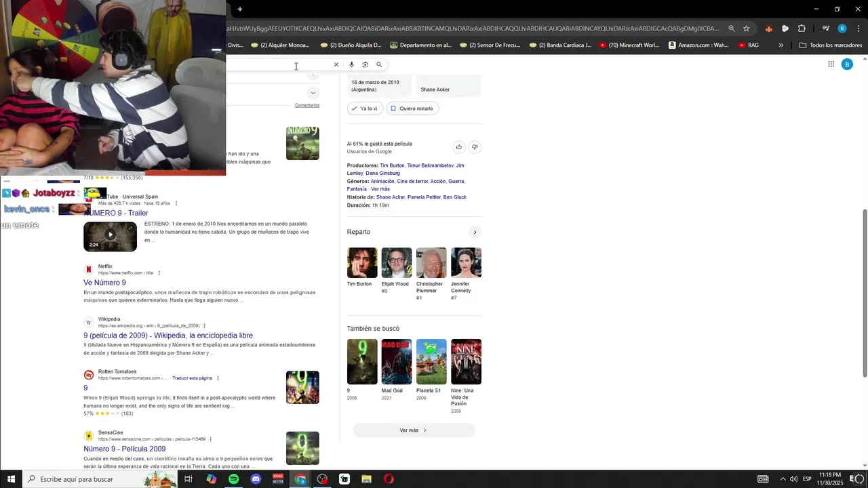Play the NÚMERO 9 trailer video thumbnail
868x488 pixels.
[x=110, y=236]
